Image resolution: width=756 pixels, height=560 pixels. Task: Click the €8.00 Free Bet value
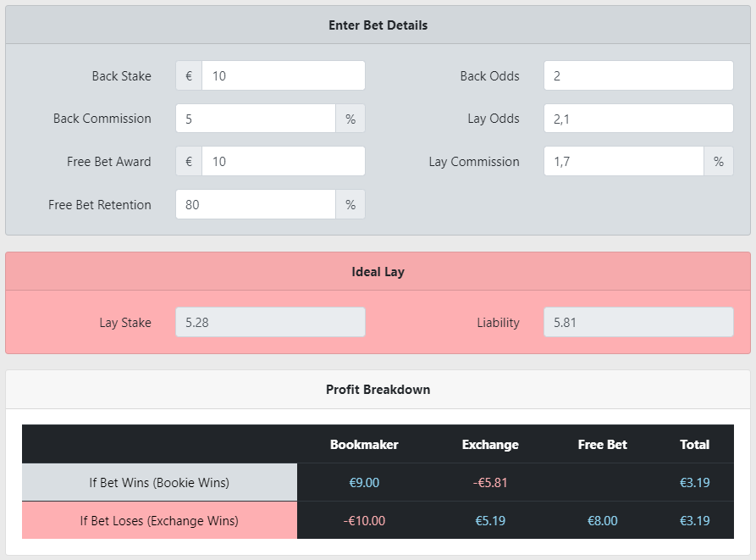click(x=602, y=521)
